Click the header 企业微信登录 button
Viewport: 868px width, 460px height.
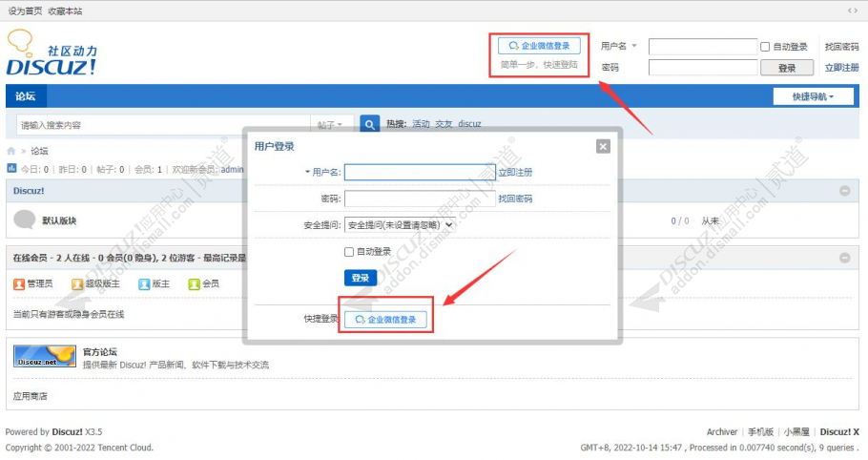pos(539,46)
